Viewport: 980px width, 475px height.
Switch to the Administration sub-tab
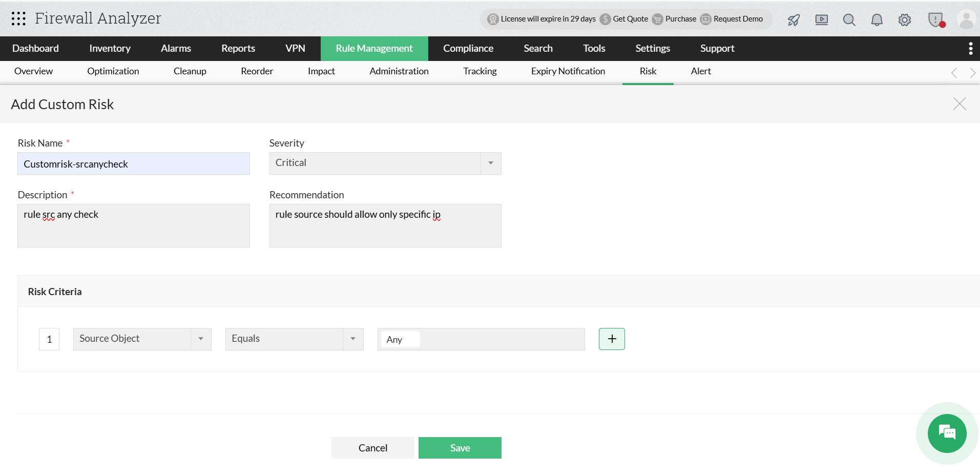399,71
